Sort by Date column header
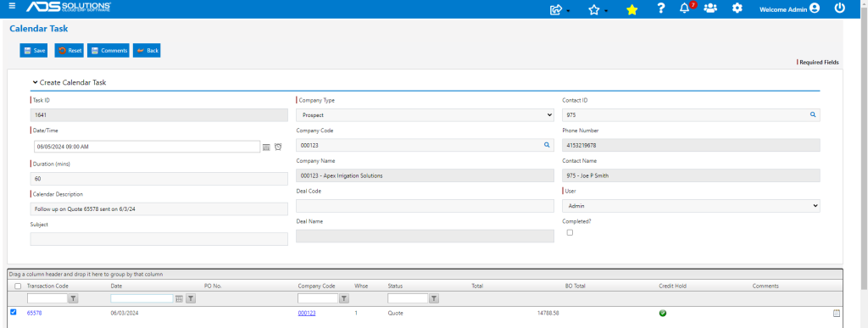Image resolution: width=868 pixels, height=328 pixels. coord(116,286)
